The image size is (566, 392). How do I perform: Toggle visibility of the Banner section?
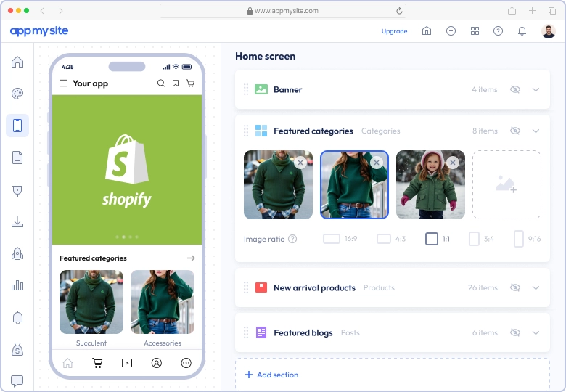coord(515,89)
